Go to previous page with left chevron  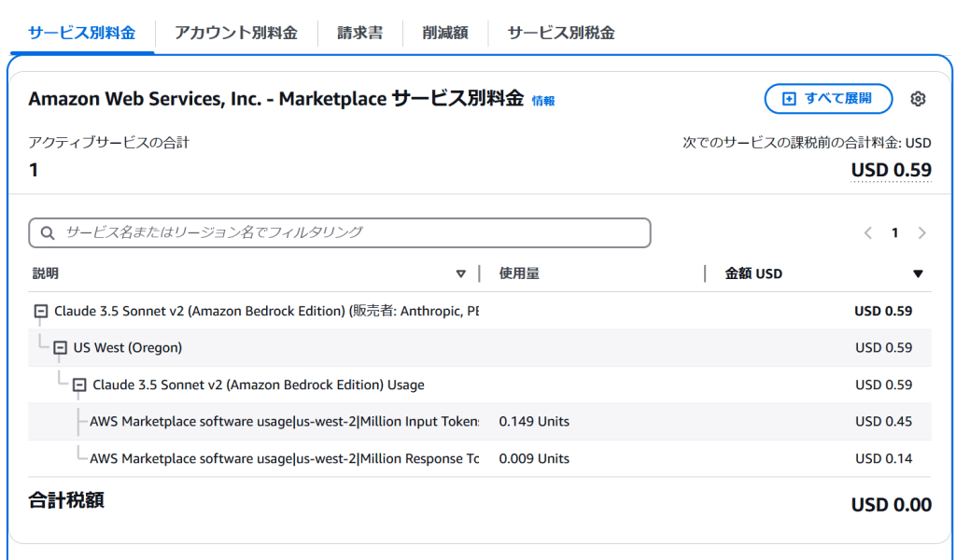(x=867, y=232)
